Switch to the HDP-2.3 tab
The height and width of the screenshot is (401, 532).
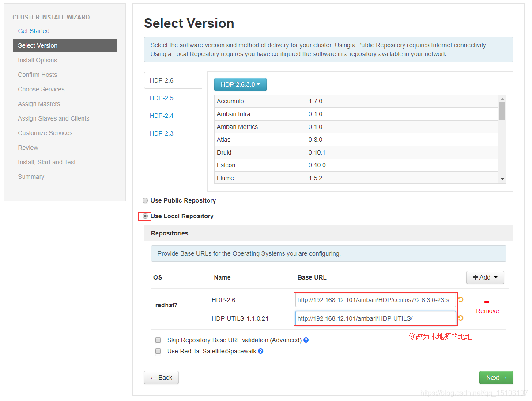[162, 133]
